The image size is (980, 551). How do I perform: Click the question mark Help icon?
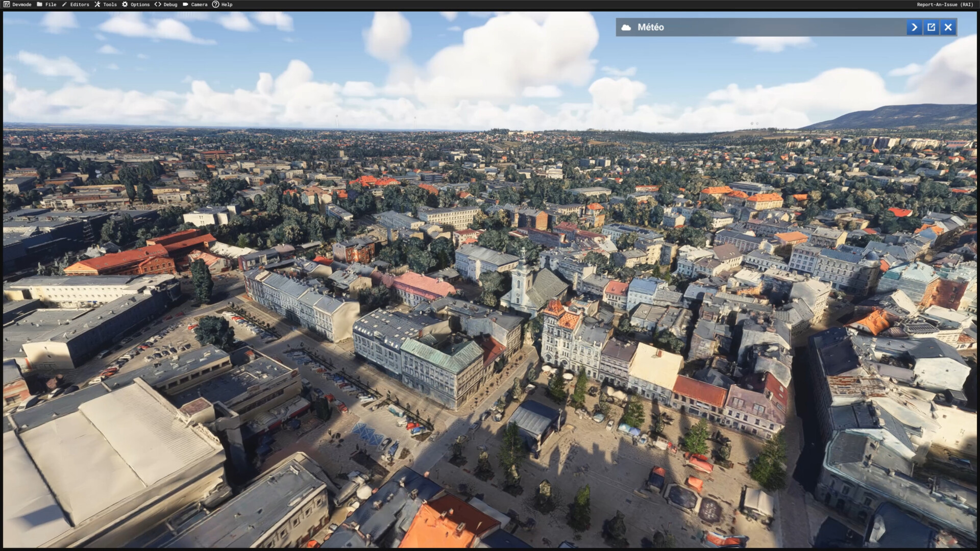point(215,5)
